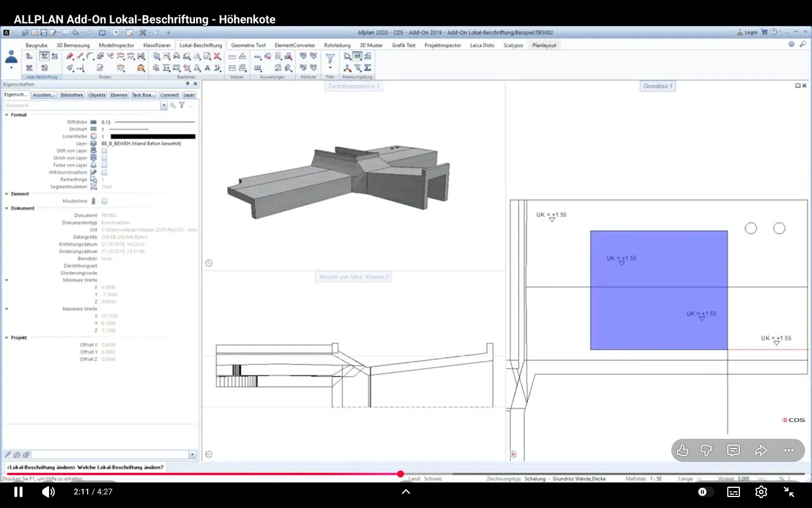Toggle the Hilfskonstruktion checkbox
812x508 pixels.
[x=104, y=172]
